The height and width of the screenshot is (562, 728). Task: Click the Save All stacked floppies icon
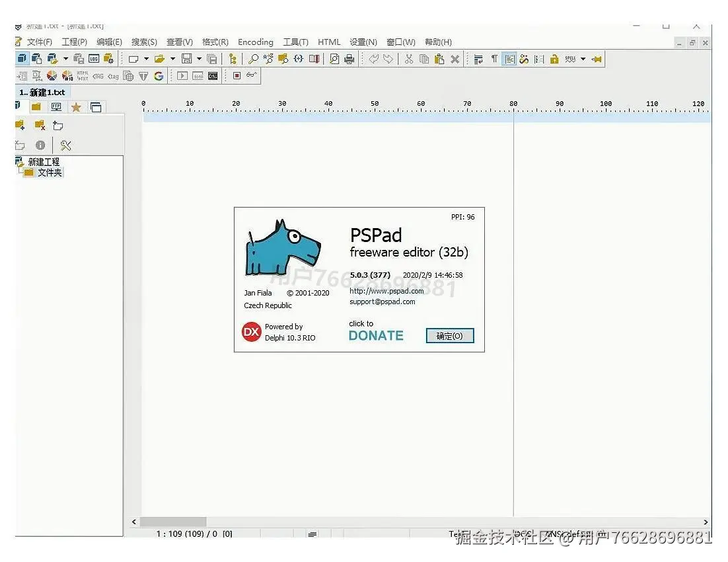(211, 59)
